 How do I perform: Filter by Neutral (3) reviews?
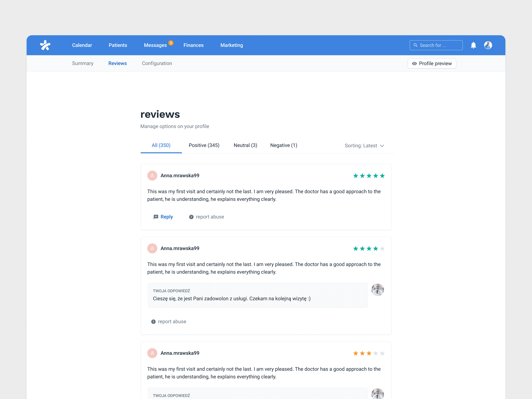point(245,145)
